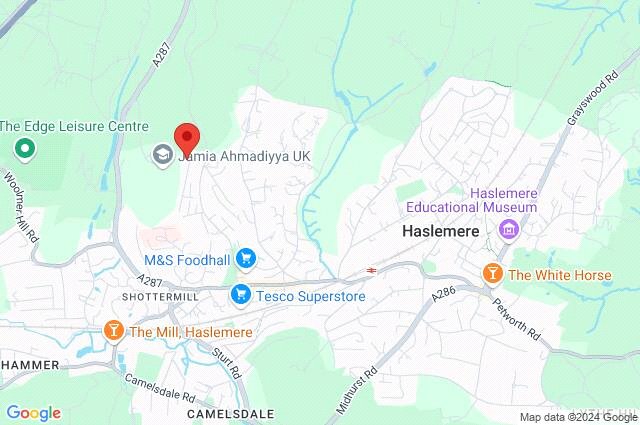
Task: Select the Petworth Rd road label
Action: tap(516, 320)
